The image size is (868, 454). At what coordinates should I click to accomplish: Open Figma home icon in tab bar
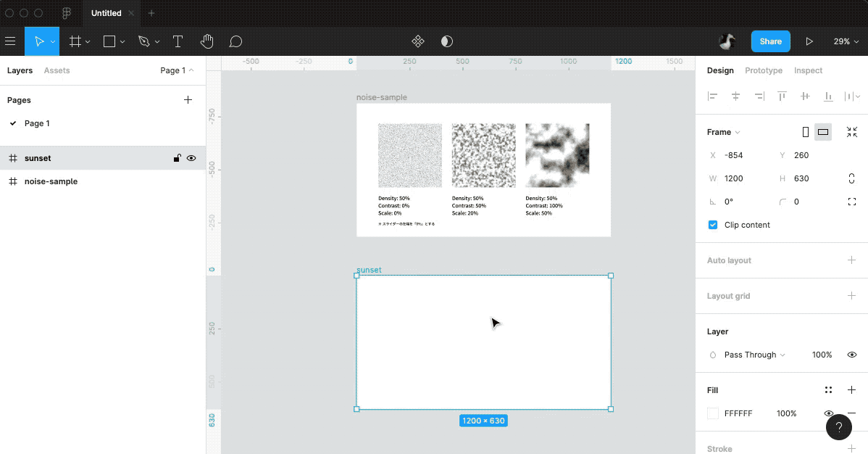[67, 13]
